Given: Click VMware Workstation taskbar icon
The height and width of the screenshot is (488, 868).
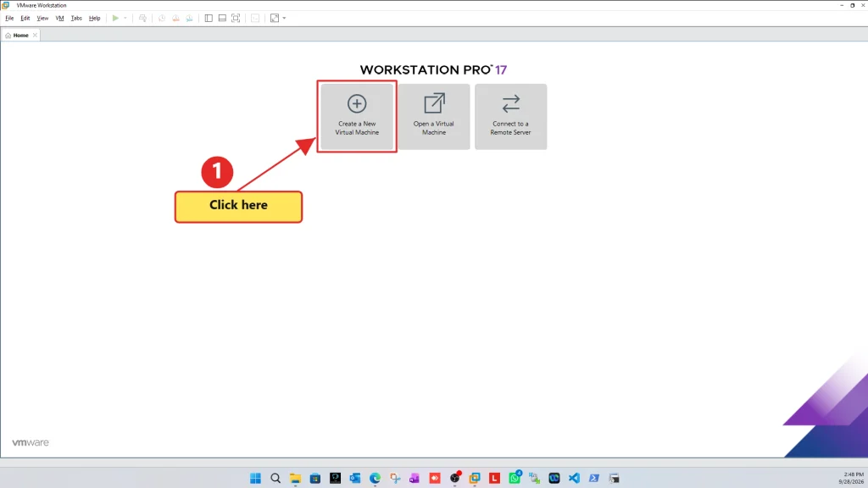Looking at the screenshot, I should 475,478.
